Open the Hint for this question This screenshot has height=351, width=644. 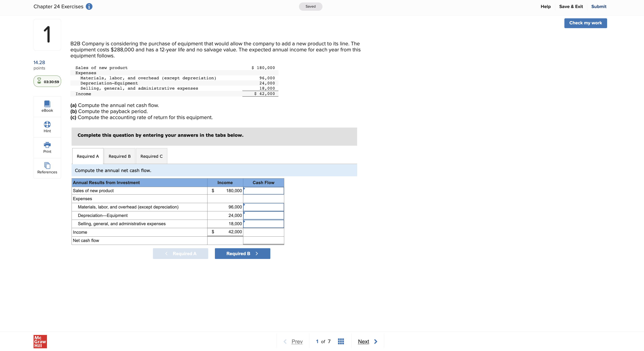(x=47, y=127)
